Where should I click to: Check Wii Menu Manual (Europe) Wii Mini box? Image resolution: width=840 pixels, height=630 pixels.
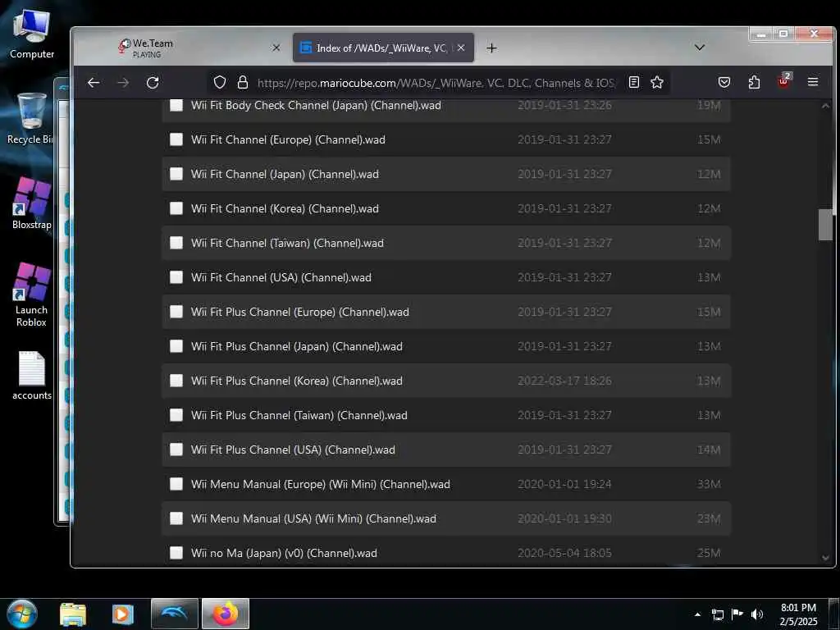[x=176, y=484]
